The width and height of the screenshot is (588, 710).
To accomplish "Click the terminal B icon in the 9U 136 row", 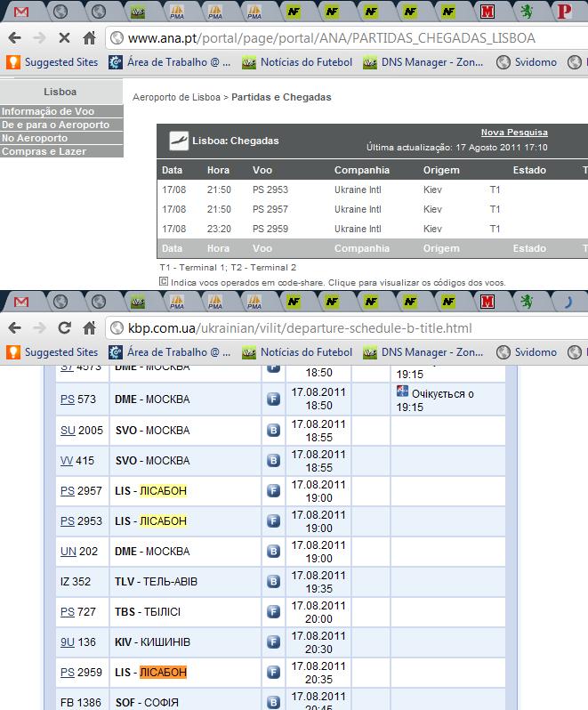I will pyautogui.click(x=274, y=642).
